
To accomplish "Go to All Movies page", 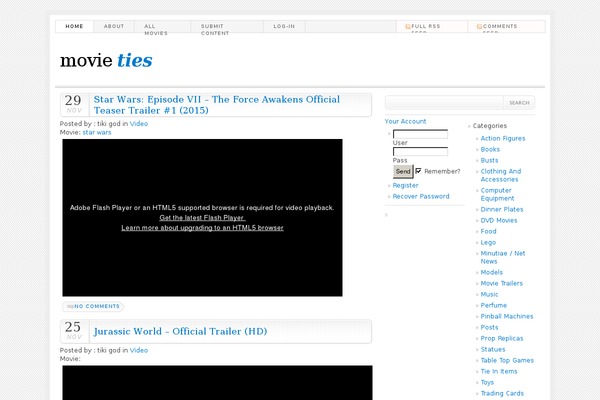I will tap(156, 29).
